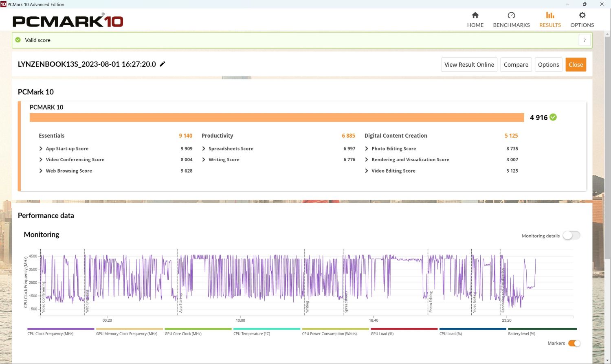
Task: Click Digital Content Creation score 5 125
Action: pos(511,136)
